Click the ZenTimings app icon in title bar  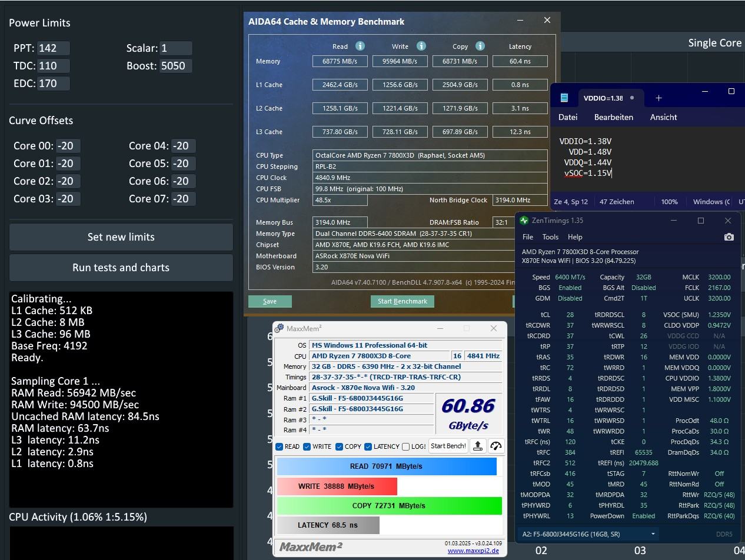pos(524,221)
